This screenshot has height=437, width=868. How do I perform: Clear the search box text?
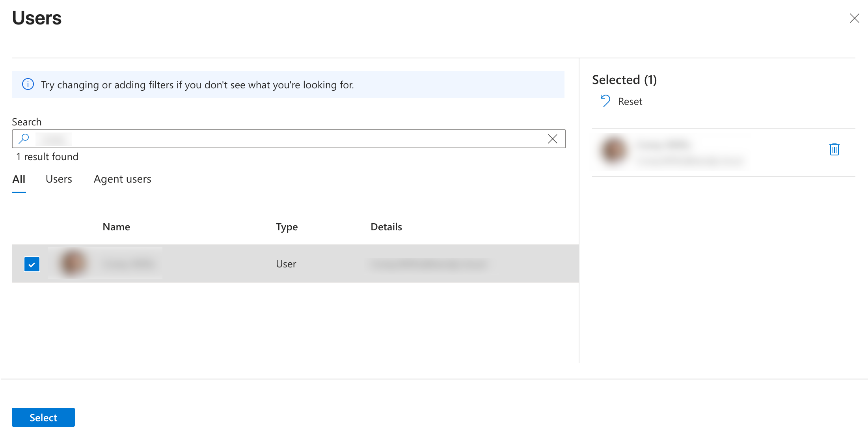tap(553, 139)
